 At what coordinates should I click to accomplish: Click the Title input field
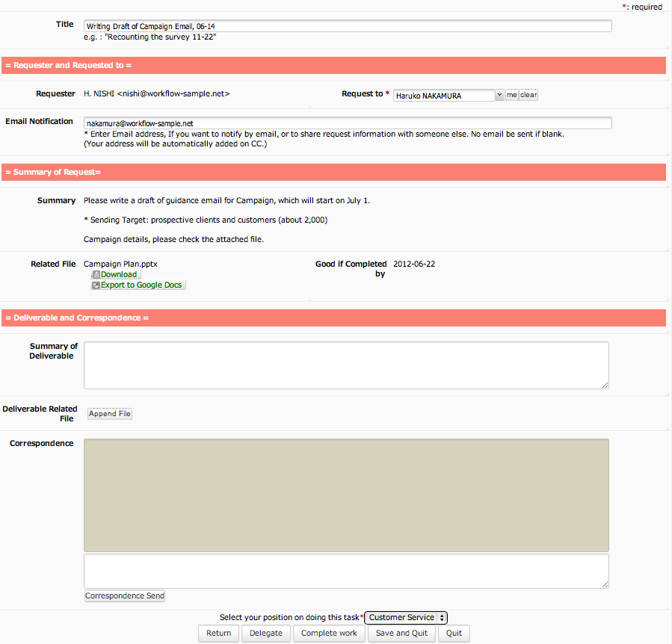click(346, 25)
